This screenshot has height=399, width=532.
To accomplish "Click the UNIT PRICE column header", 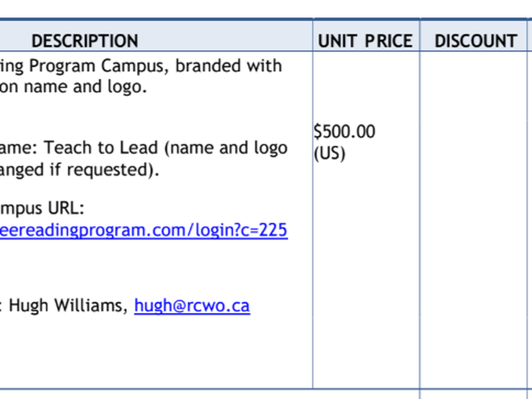I will point(365,41).
